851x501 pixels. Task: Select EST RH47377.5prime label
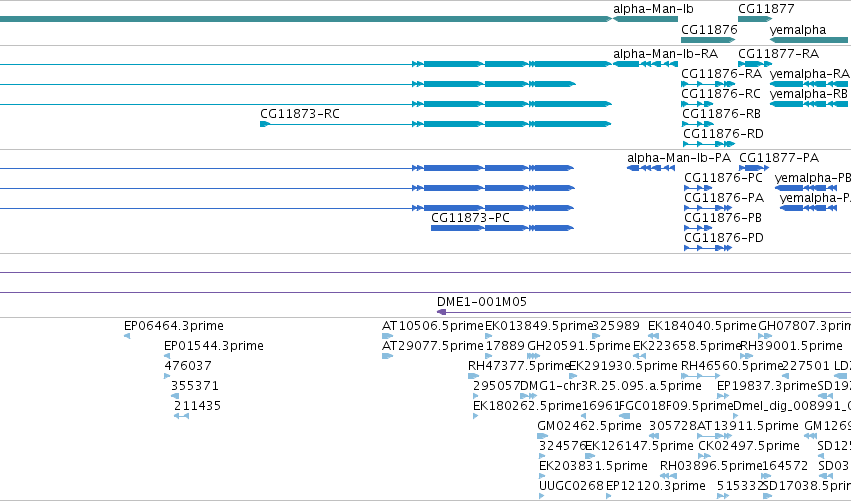[x=519, y=366]
